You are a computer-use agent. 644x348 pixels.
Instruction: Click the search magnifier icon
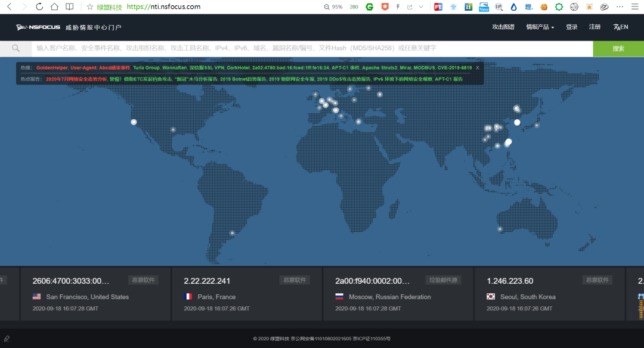click(16, 48)
